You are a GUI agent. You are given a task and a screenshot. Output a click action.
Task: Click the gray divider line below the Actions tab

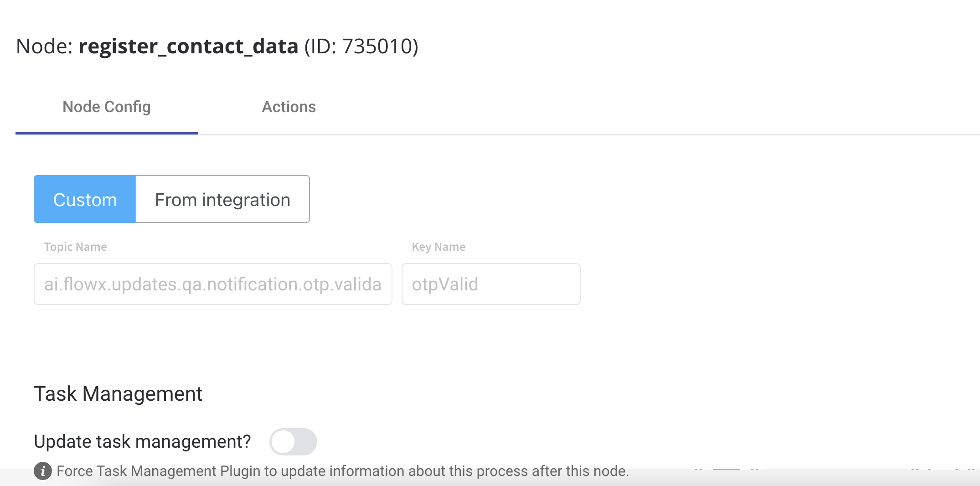589,134
